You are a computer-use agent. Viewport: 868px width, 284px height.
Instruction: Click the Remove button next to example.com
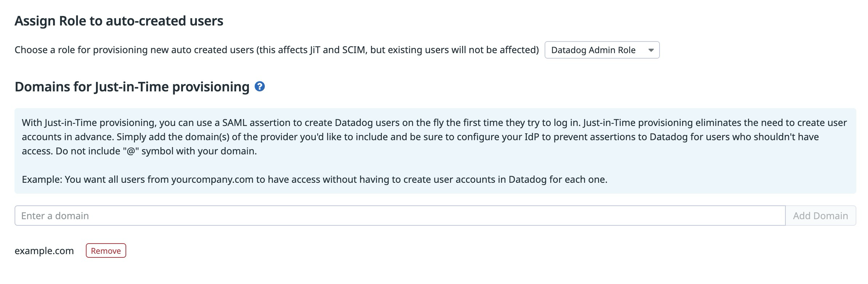click(106, 251)
